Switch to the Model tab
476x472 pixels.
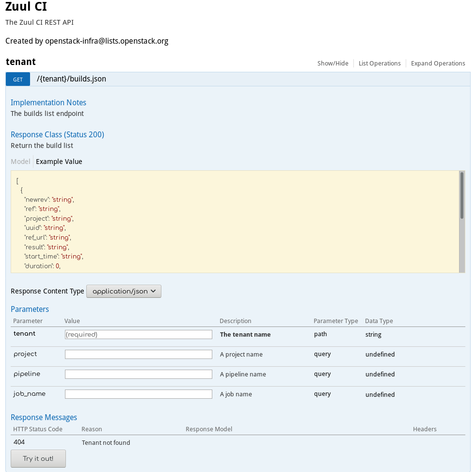pyautogui.click(x=20, y=162)
